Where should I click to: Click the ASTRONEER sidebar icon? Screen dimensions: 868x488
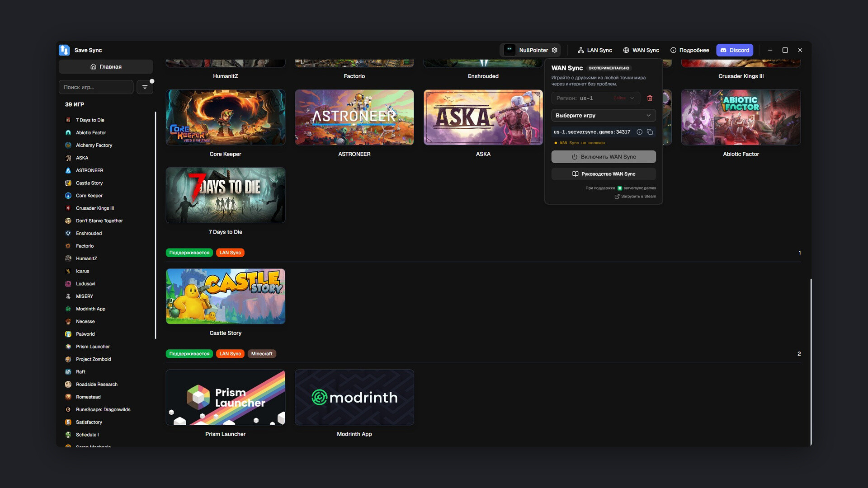point(68,171)
